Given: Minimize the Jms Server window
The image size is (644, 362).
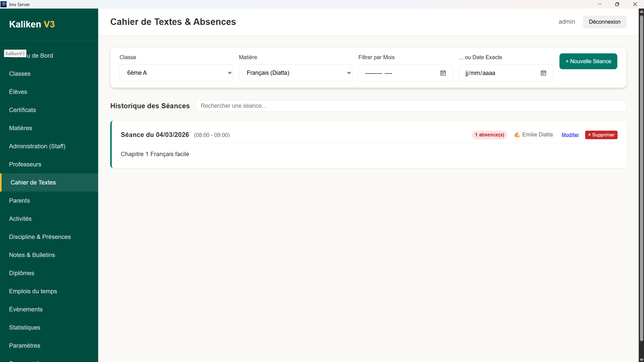Looking at the screenshot, I should click(600, 4).
